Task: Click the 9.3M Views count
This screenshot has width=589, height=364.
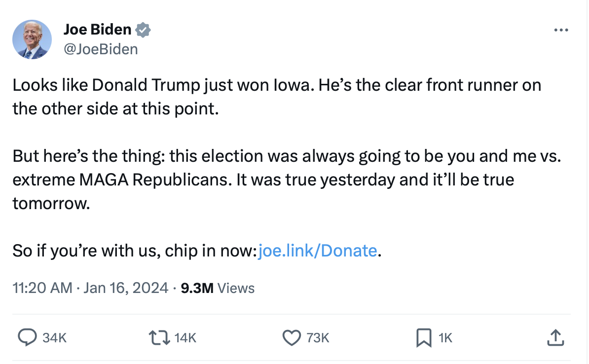Action: (218, 288)
